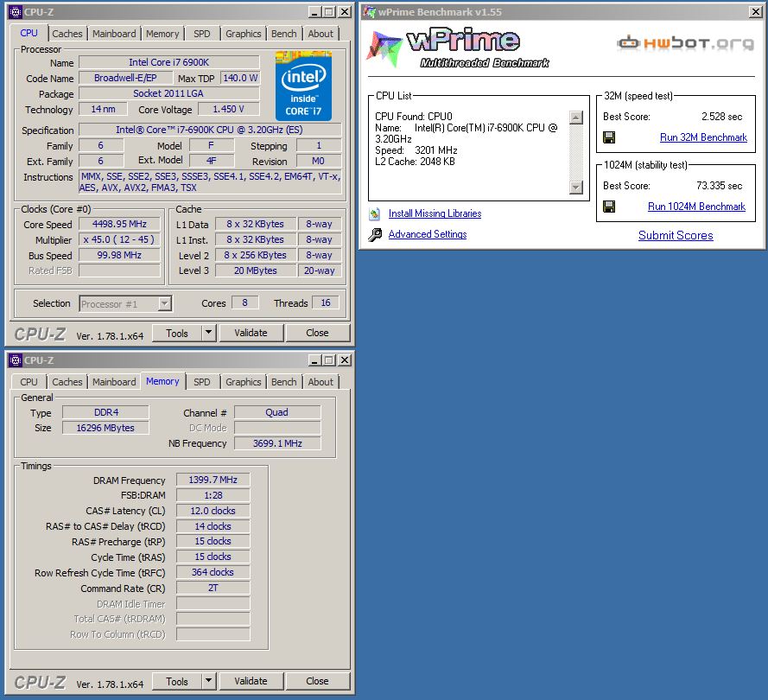Minimize the top CPU-Z window
Screen dimensions: 768x700
point(314,12)
